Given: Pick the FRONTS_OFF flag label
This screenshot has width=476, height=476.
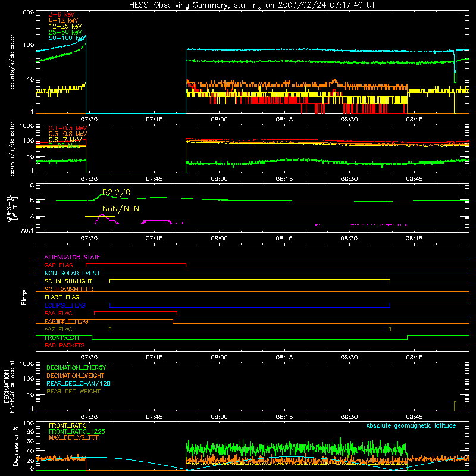Looking at the screenshot, I should (x=62, y=337).
